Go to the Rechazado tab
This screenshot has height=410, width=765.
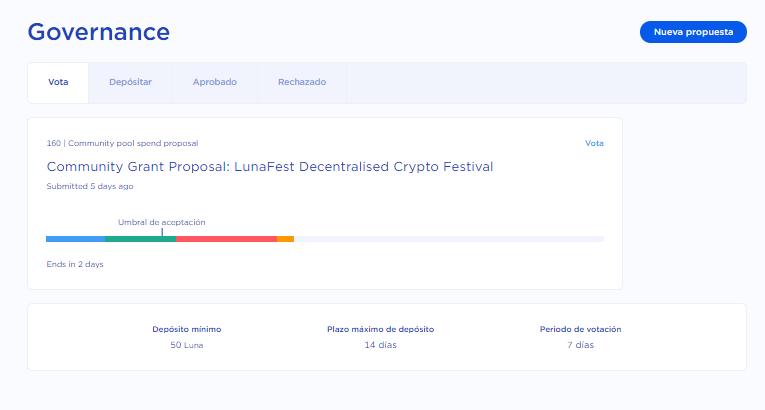tap(302, 82)
